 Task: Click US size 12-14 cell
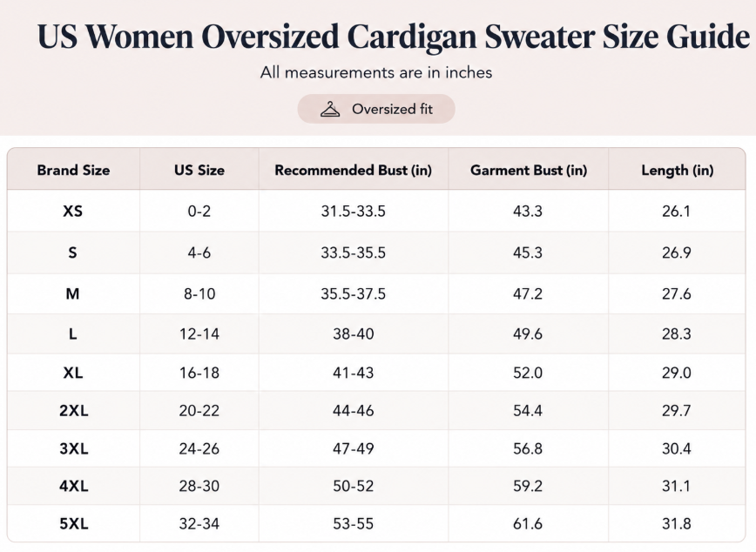pos(199,333)
